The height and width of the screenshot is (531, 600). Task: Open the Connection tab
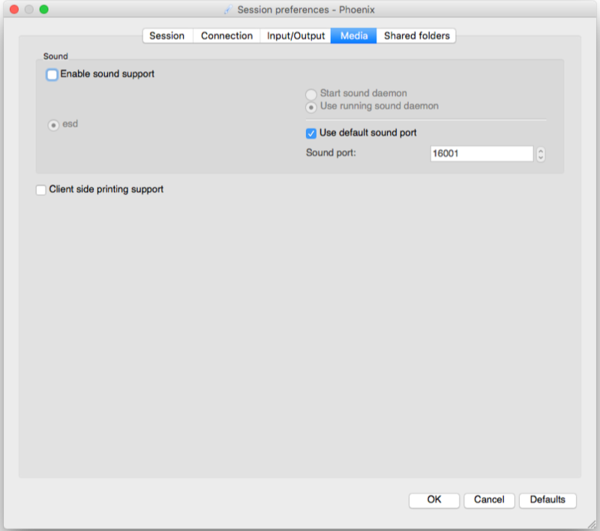tap(227, 36)
